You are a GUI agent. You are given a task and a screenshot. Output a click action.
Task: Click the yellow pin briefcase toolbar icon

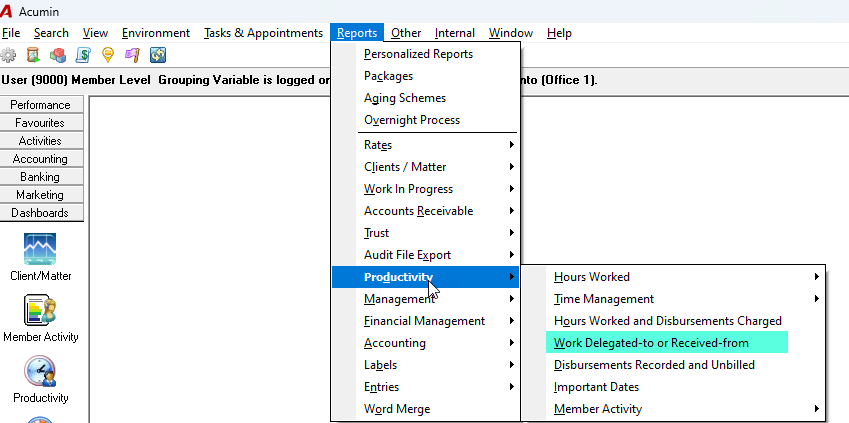108,55
